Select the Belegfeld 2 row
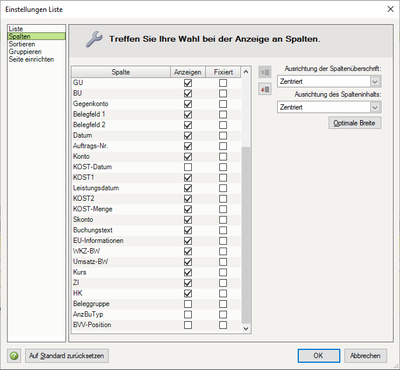The height and width of the screenshot is (370, 400). [x=156, y=125]
